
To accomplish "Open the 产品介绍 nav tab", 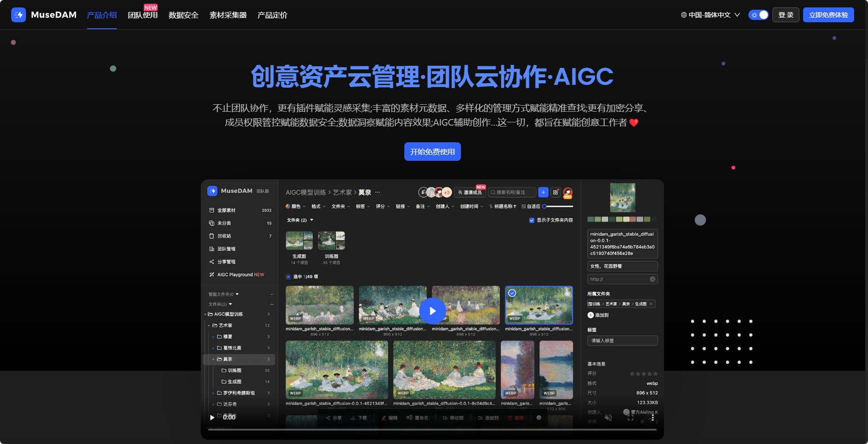I will point(102,15).
